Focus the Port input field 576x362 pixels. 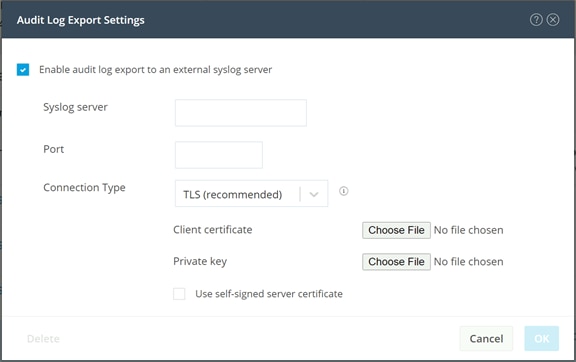click(x=219, y=155)
